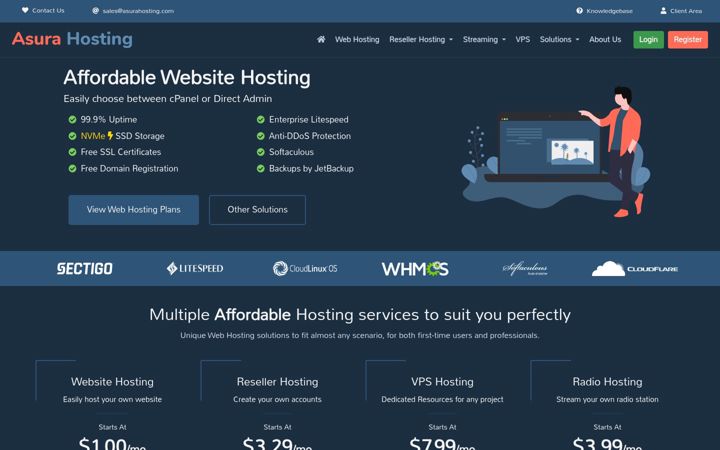
Task: Click View Web Hosting Plans button
Action: point(134,210)
